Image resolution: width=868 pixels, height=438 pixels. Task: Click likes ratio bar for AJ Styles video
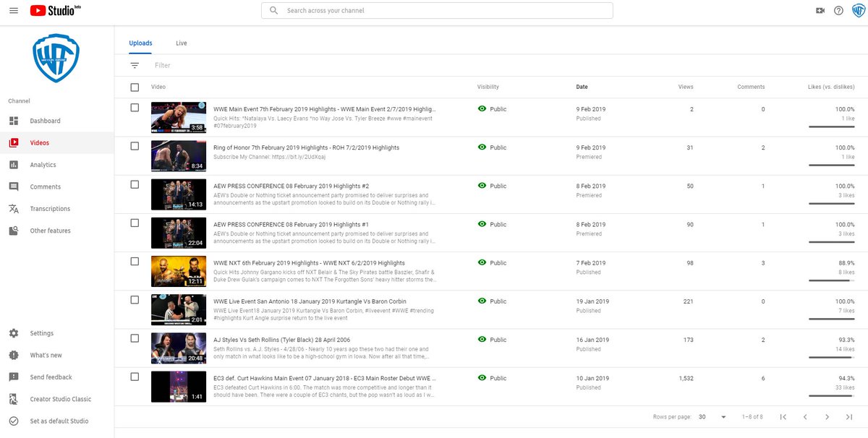click(x=832, y=357)
